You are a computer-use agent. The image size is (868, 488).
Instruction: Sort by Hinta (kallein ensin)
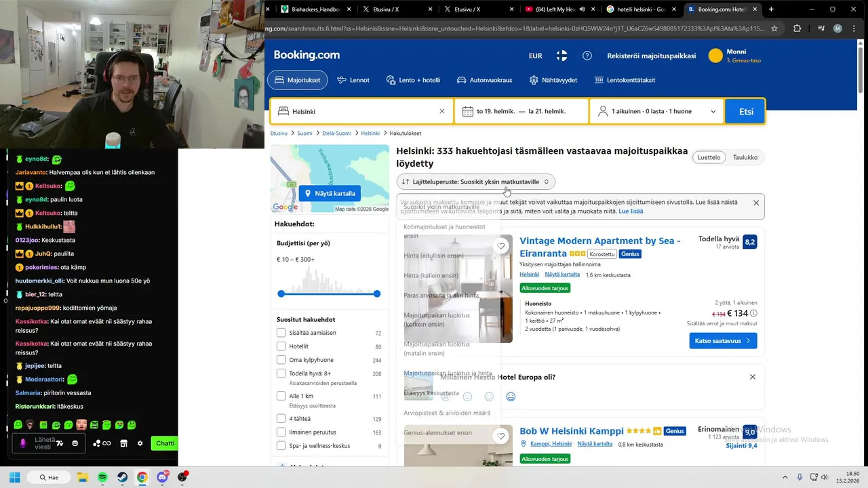[x=431, y=275]
